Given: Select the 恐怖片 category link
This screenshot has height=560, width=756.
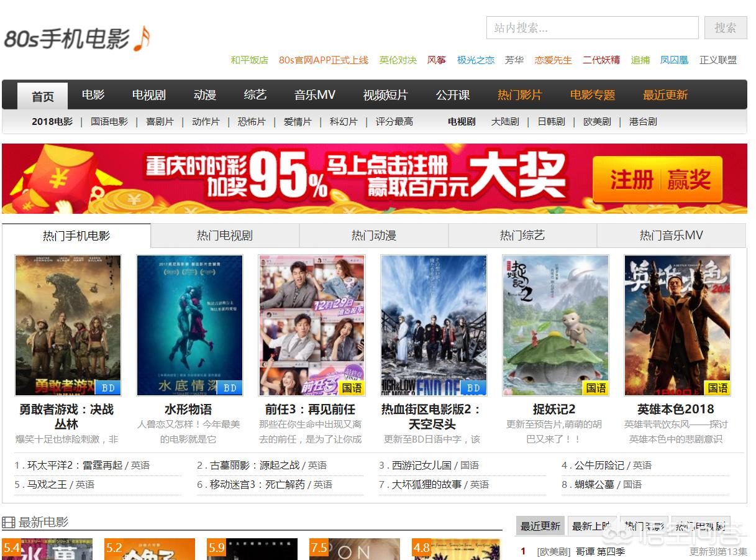Looking at the screenshot, I should 252,122.
